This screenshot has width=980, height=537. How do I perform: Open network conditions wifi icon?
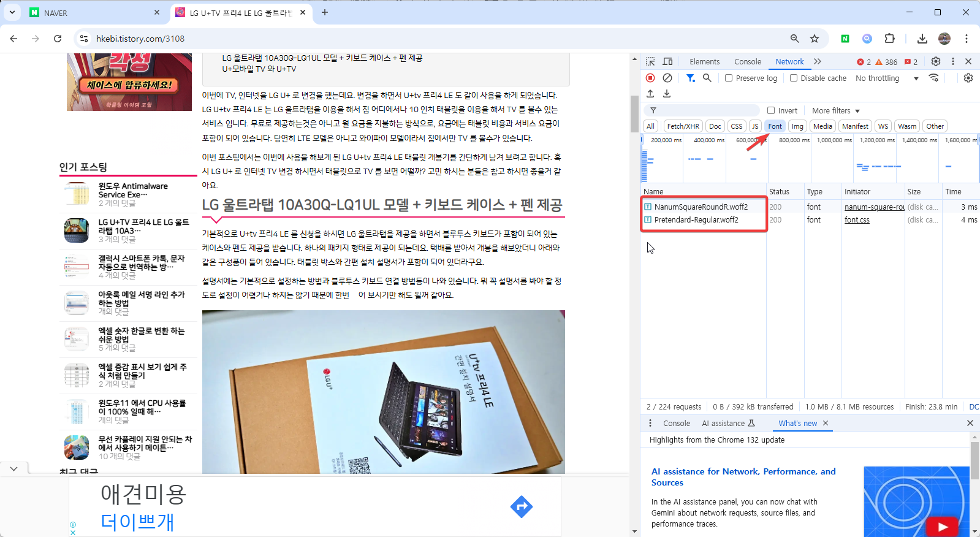933,78
